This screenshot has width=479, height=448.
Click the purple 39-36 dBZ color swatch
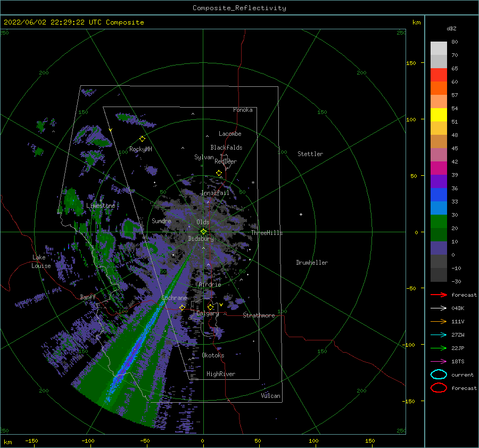439,181
